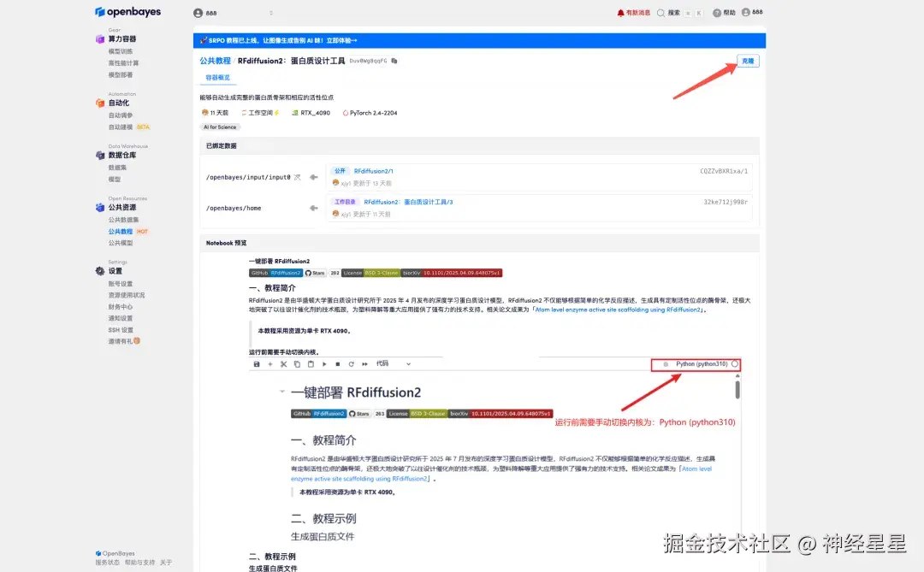Click the 克隆 clone button
924x572 pixels.
pyautogui.click(x=748, y=61)
